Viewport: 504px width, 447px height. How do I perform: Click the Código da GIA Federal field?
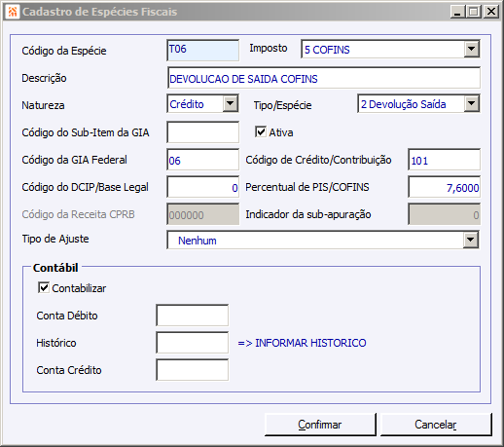[x=203, y=160]
